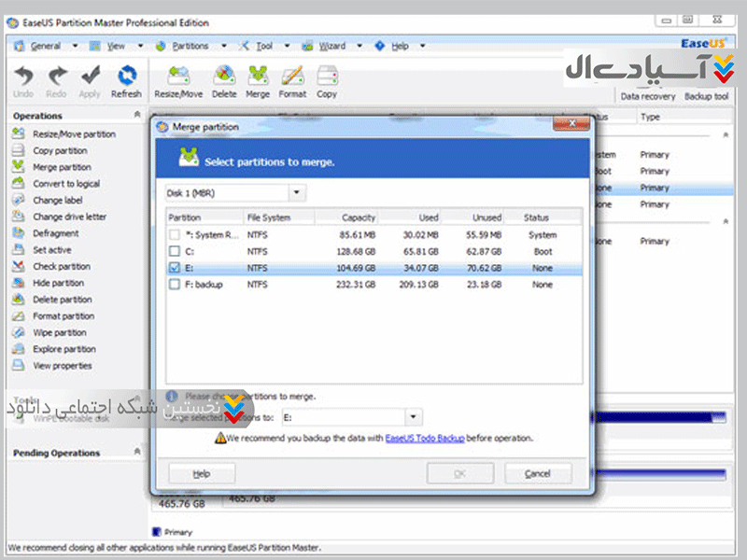Open the Wizard menu

[331, 46]
